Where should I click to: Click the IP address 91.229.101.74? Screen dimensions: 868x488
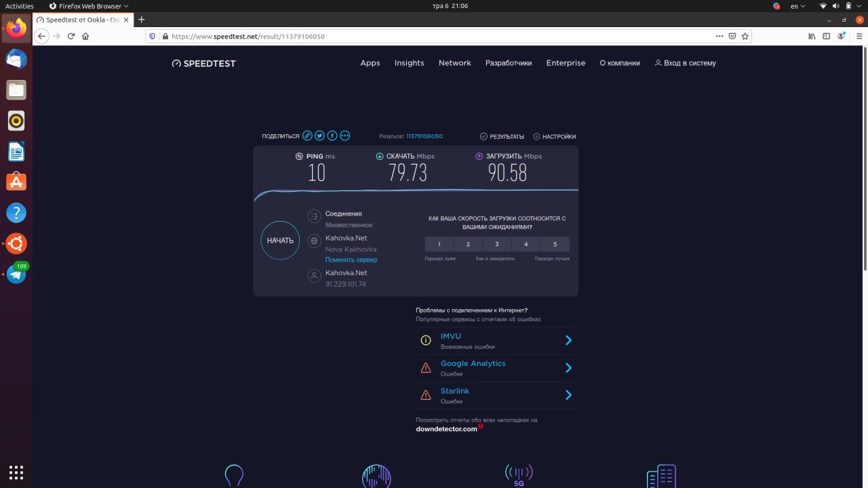(x=346, y=284)
